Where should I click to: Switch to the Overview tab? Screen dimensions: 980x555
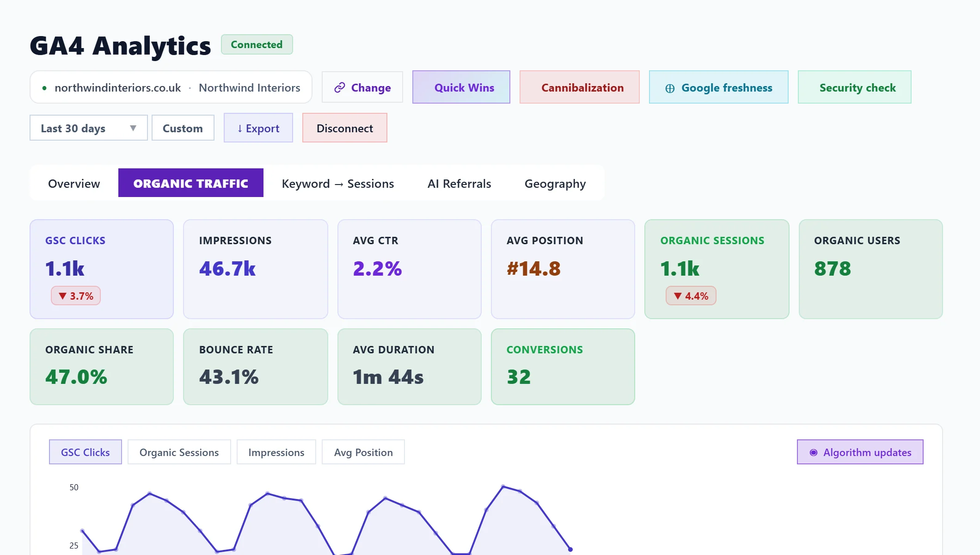pos(74,183)
